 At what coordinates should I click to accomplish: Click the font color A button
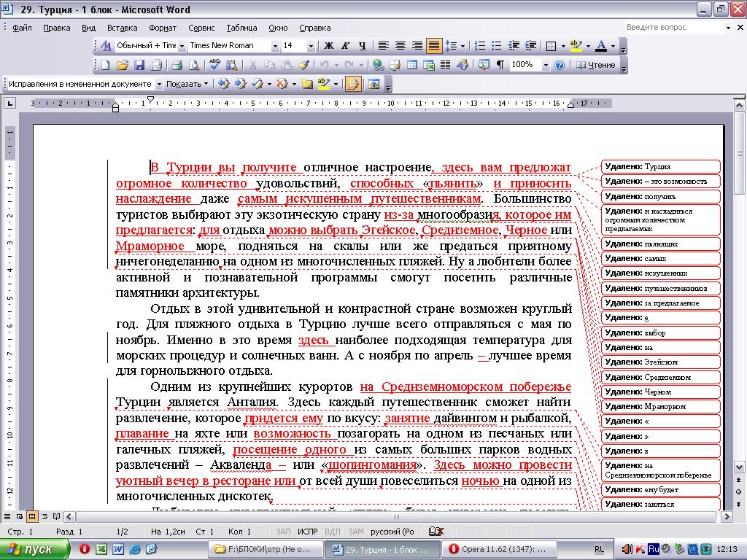click(x=601, y=46)
